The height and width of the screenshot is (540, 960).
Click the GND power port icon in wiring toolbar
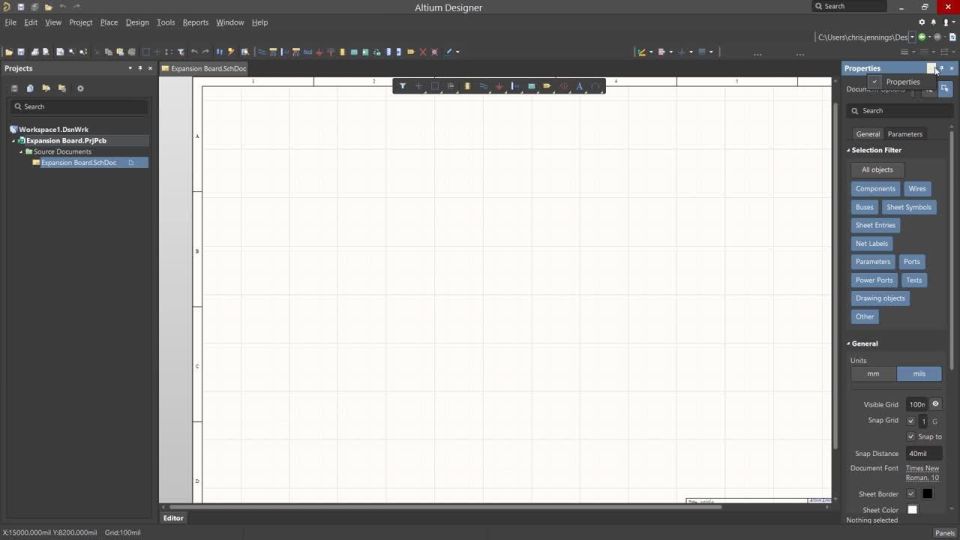319,52
